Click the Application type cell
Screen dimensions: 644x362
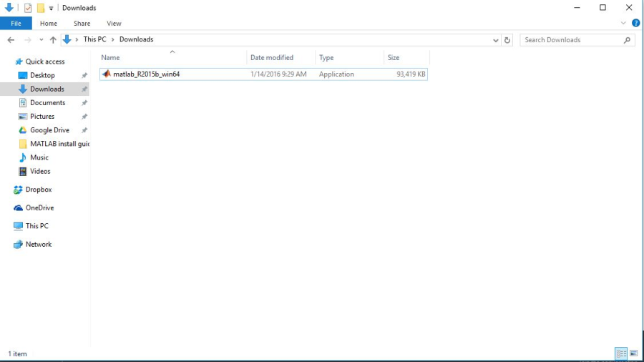336,74
